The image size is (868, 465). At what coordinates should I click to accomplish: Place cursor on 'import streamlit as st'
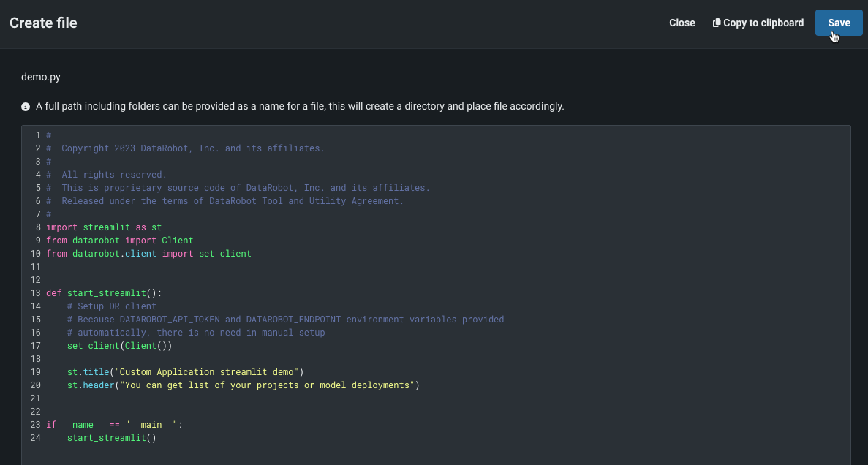104,227
